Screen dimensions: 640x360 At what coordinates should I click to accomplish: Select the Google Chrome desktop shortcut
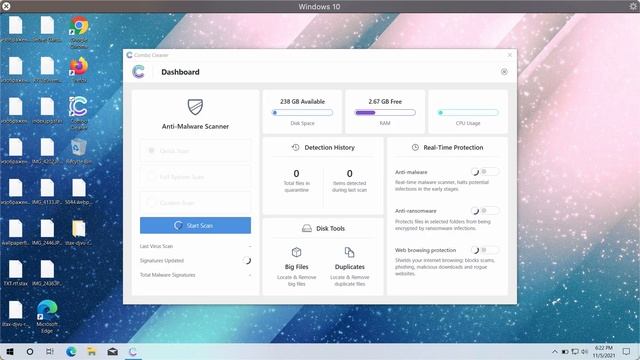tap(79, 32)
